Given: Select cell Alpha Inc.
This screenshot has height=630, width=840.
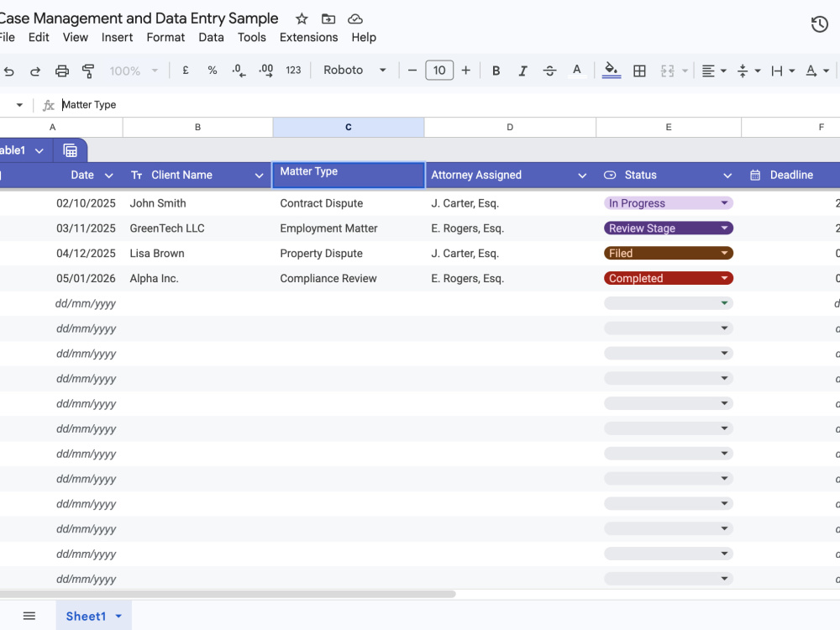Looking at the screenshot, I should (197, 279).
